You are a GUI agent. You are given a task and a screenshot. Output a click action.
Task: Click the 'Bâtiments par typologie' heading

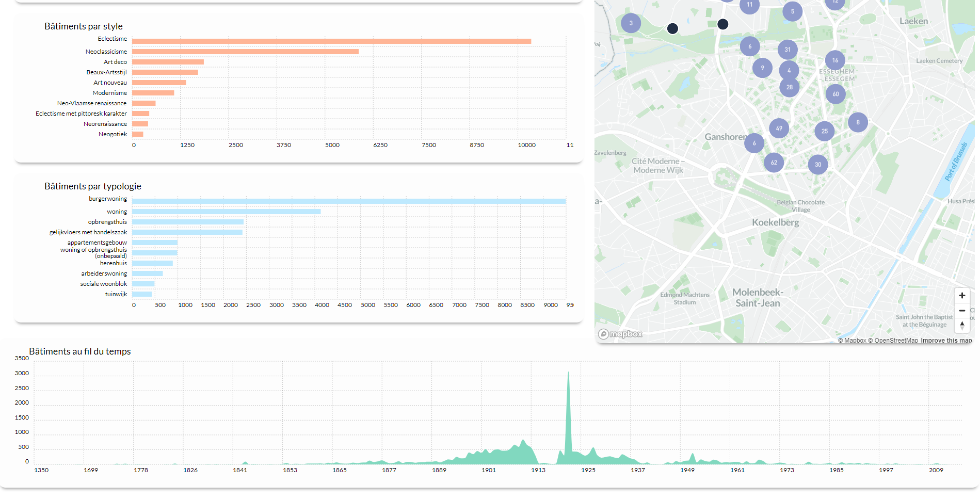pos(93,186)
